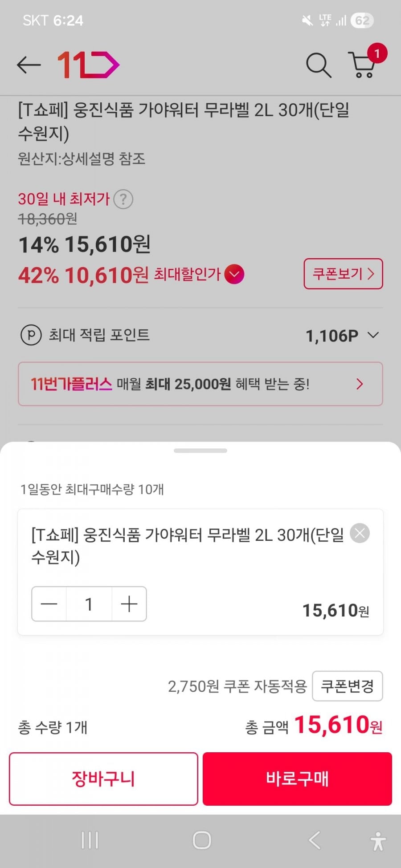
Task: Open the search magnifier icon
Action: point(318,65)
